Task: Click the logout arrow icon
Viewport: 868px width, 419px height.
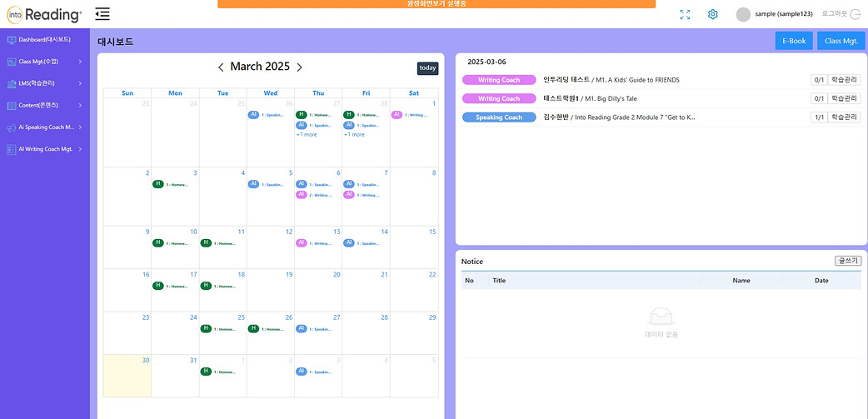Action: (856, 15)
